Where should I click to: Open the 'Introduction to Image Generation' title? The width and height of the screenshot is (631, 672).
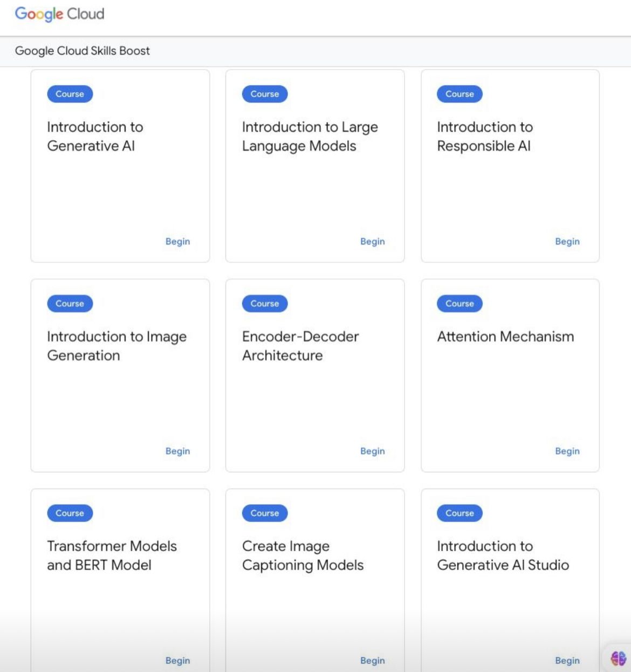pyautogui.click(x=116, y=346)
